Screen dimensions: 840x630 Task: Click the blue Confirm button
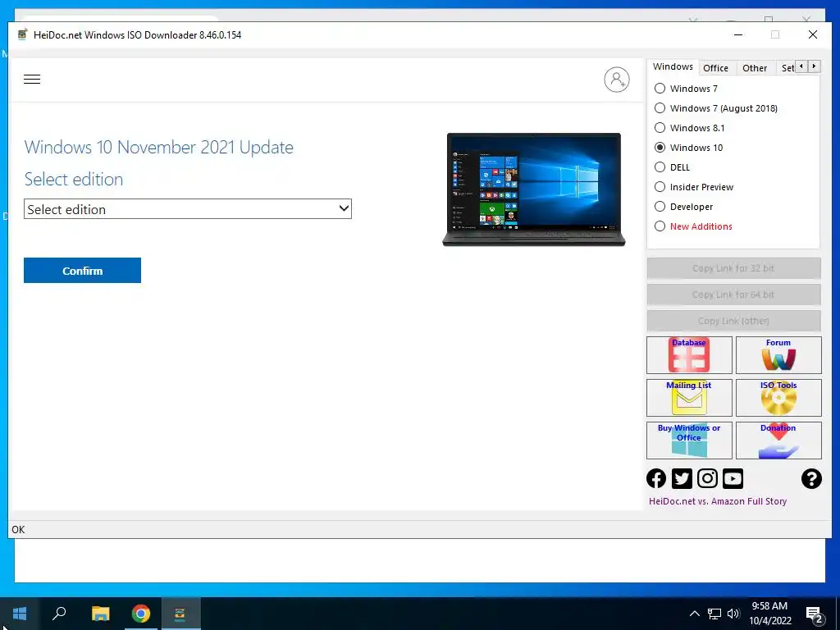tap(83, 271)
